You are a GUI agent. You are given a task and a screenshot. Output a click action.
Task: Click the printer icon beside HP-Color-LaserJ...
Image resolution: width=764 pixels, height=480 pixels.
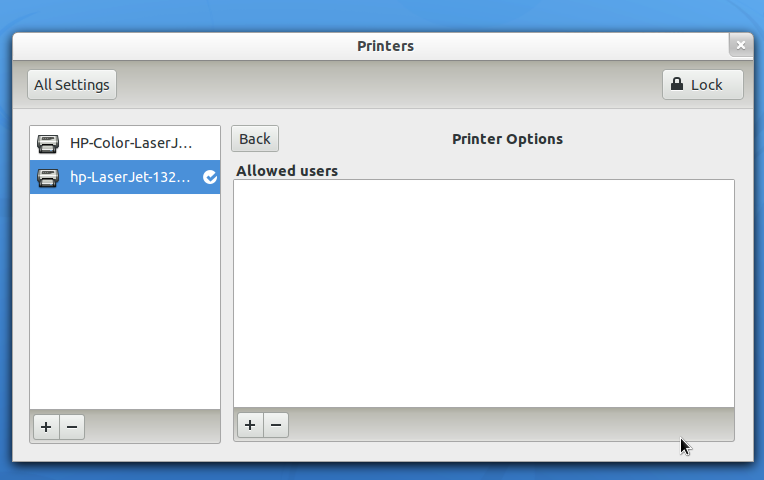tap(48, 143)
